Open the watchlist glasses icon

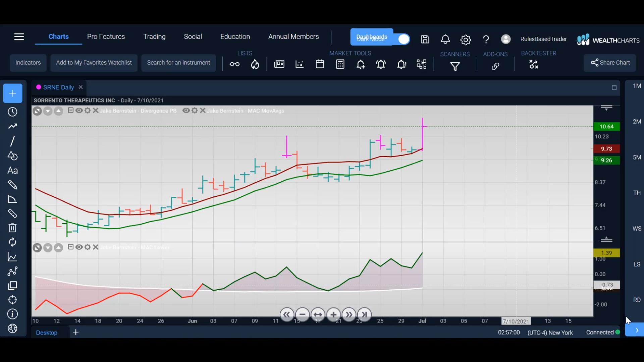point(235,64)
